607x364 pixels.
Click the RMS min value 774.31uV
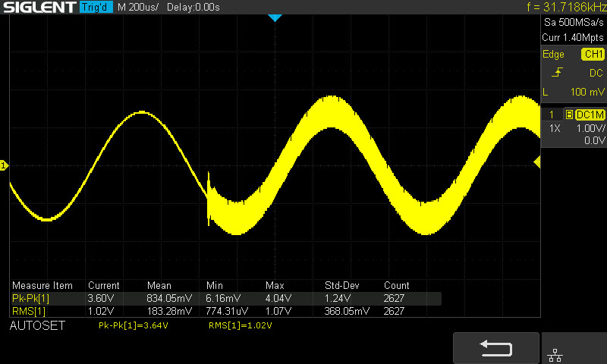[x=227, y=311]
